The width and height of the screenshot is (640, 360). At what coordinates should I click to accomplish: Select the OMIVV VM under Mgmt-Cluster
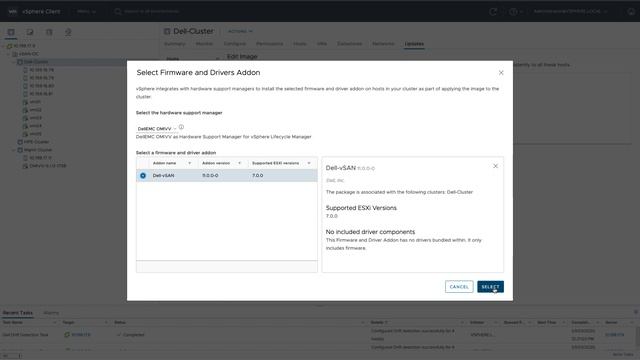pos(47,166)
